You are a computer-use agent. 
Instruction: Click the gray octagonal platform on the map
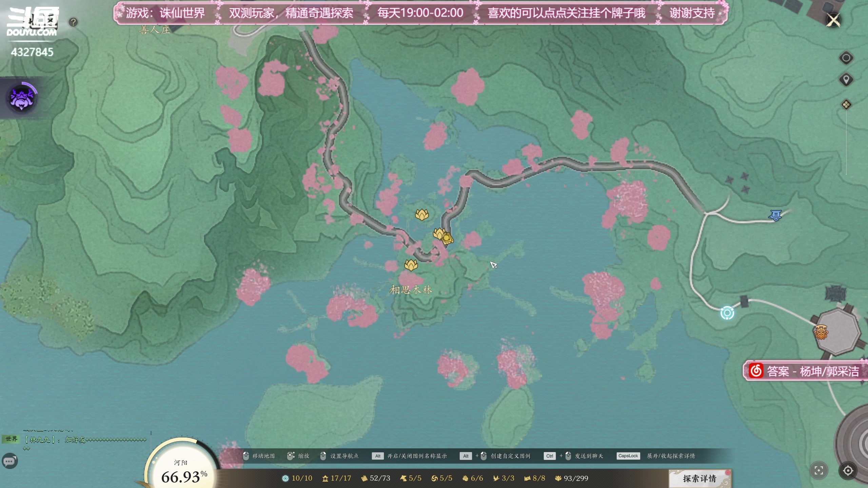(x=837, y=332)
